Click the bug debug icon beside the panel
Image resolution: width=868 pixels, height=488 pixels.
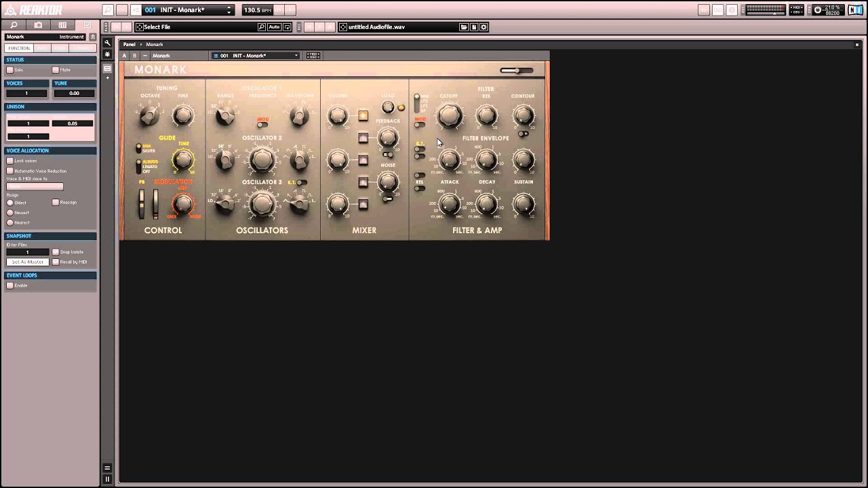[107, 54]
